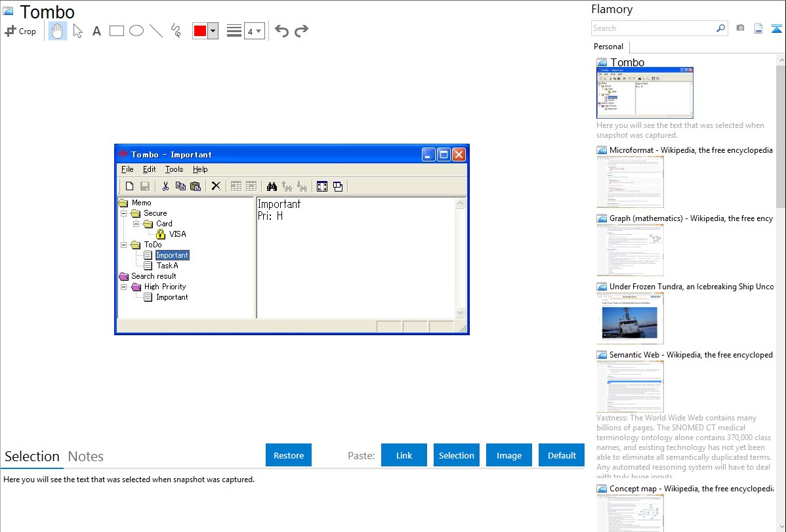Select the Crop tool
The image size is (786, 532).
(x=20, y=31)
